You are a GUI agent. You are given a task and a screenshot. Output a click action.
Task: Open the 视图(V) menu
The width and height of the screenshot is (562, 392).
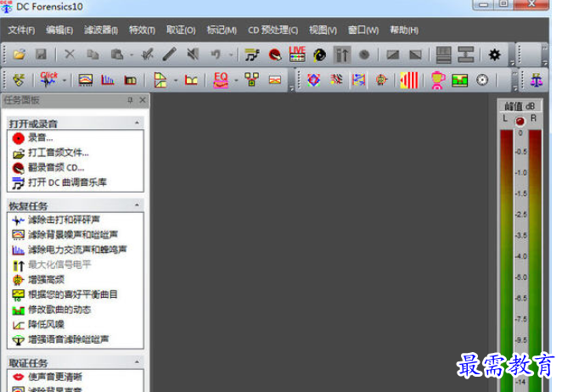tap(323, 30)
